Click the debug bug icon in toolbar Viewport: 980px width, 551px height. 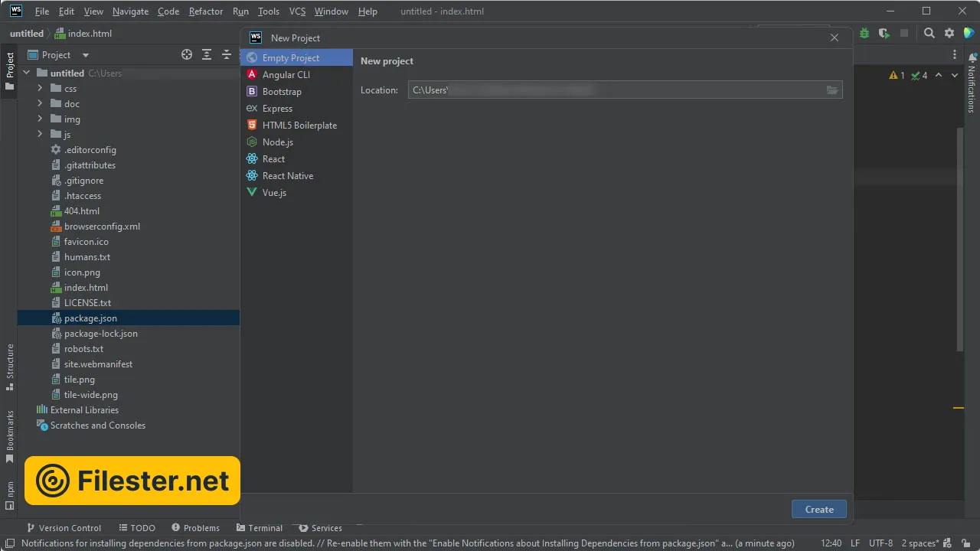[x=864, y=33]
